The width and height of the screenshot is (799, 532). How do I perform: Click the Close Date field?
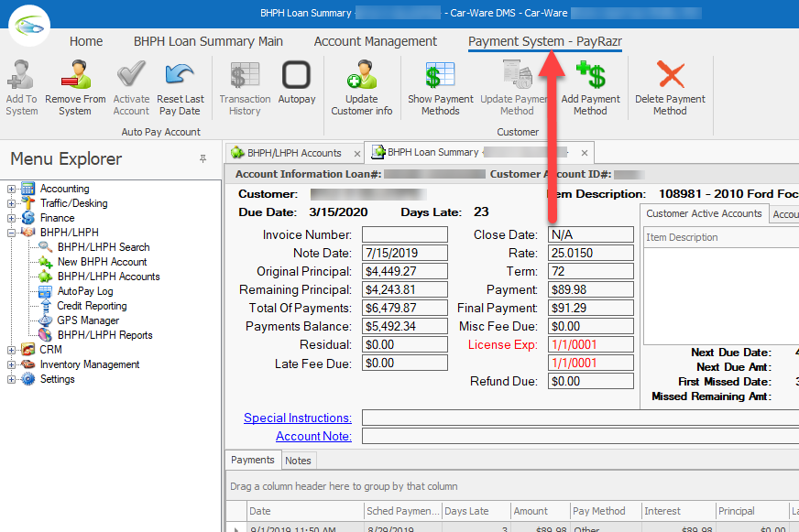point(591,234)
